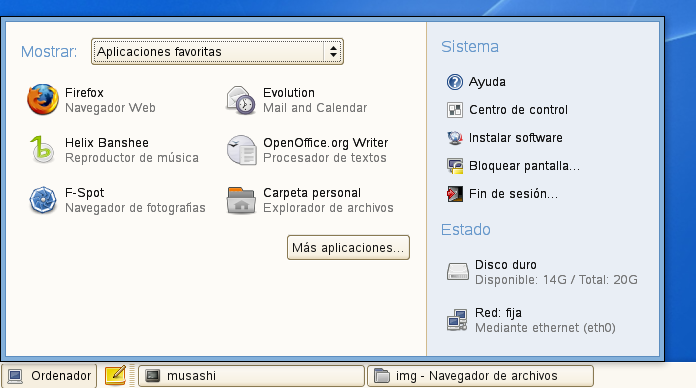
Task: Open the Red: fija network status
Action: click(531, 320)
